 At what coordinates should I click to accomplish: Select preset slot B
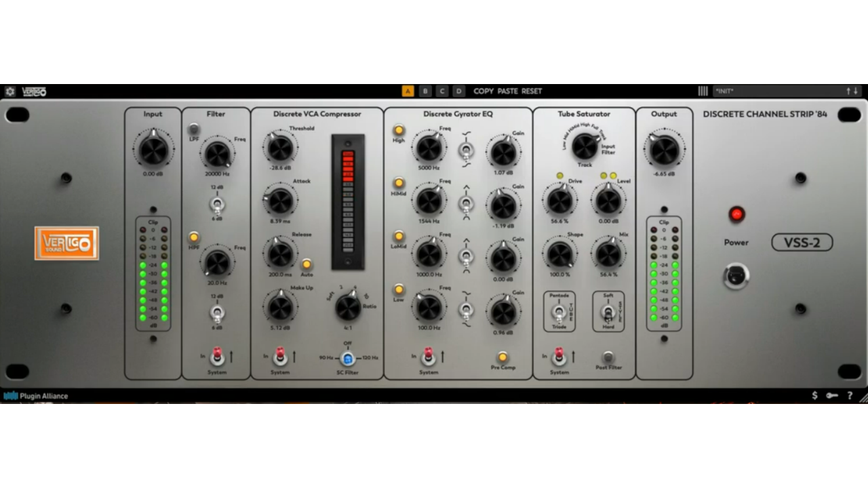point(425,91)
